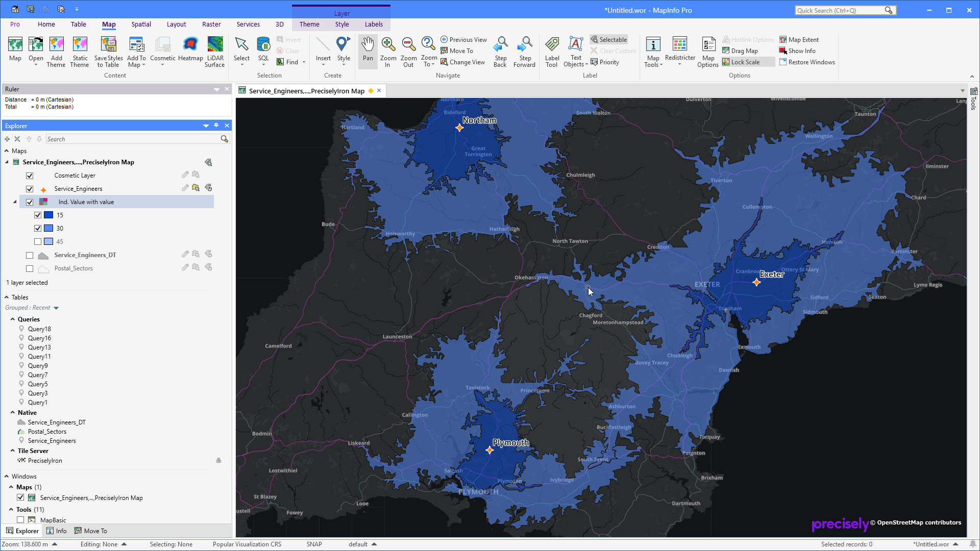Switch to the Table ribbon tab

[x=79, y=24]
